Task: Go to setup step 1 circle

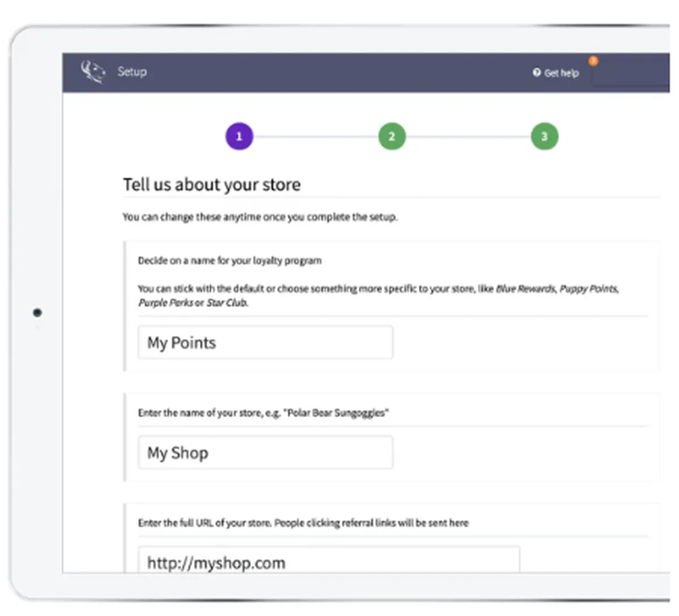Action: [x=239, y=136]
